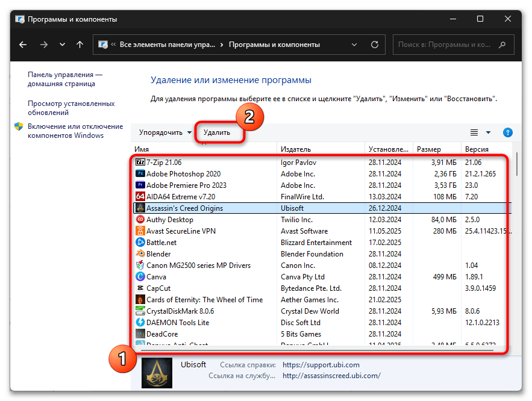The height and width of the screenshot is (401, 532).
Task: Sort by the Размер column header
Action: (437, 149)
